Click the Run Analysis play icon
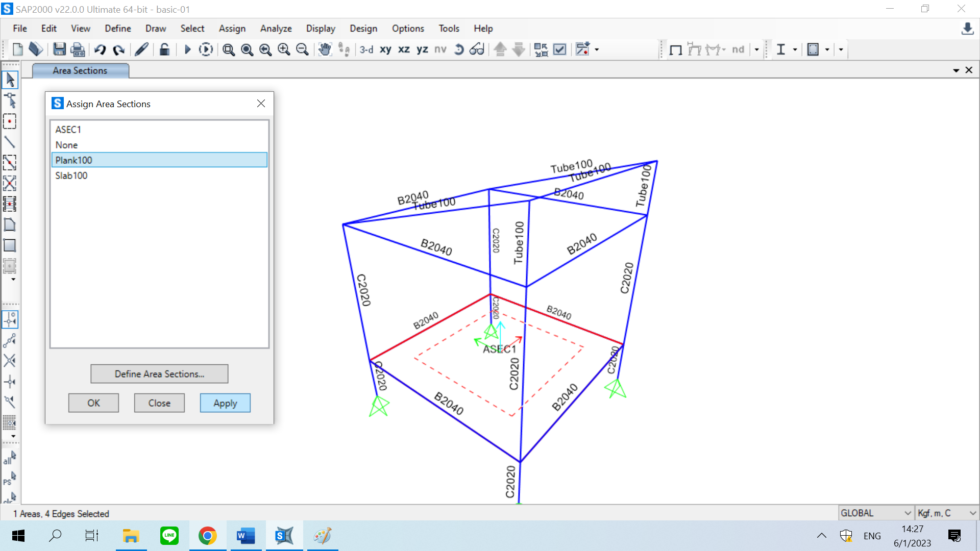The height and width of the screenshot is (551, 980). point(187,49)
